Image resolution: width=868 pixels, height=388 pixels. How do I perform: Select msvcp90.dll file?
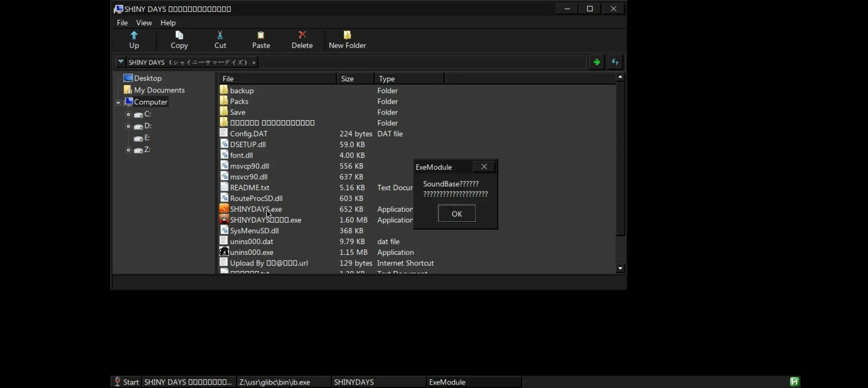coord(249,166)
